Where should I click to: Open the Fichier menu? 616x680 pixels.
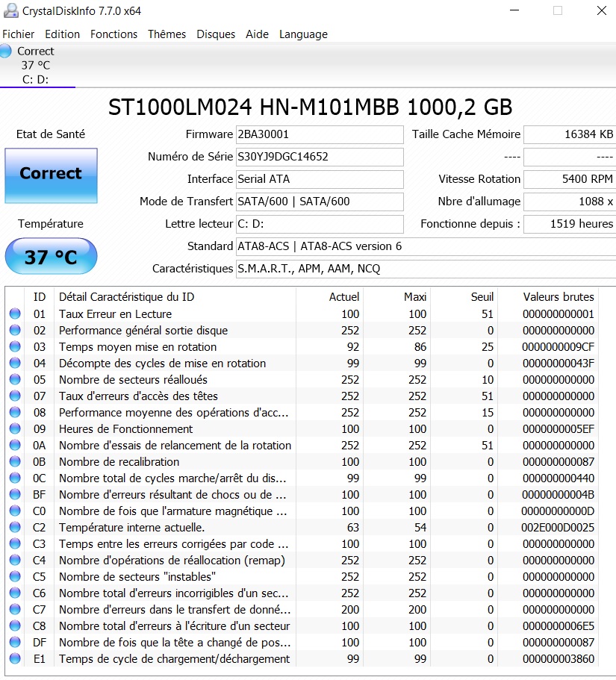pyautogui.click(x=18, y=34)
